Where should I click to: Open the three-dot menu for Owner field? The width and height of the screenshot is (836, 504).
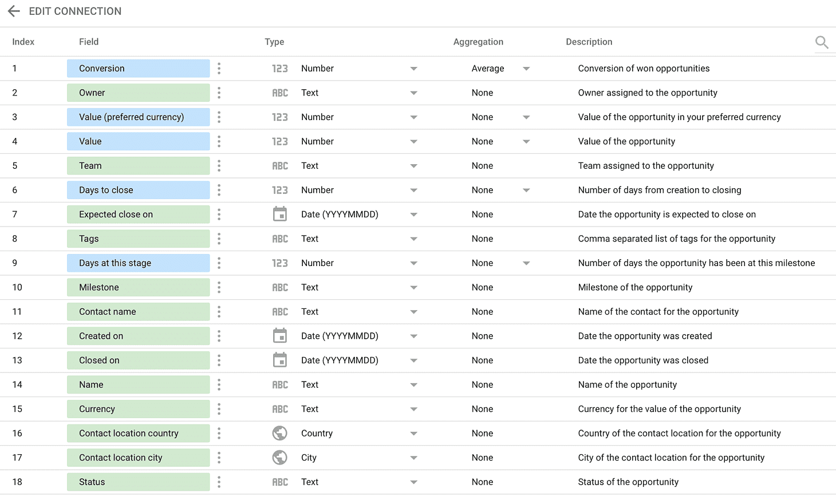click(x=219, y=93)
